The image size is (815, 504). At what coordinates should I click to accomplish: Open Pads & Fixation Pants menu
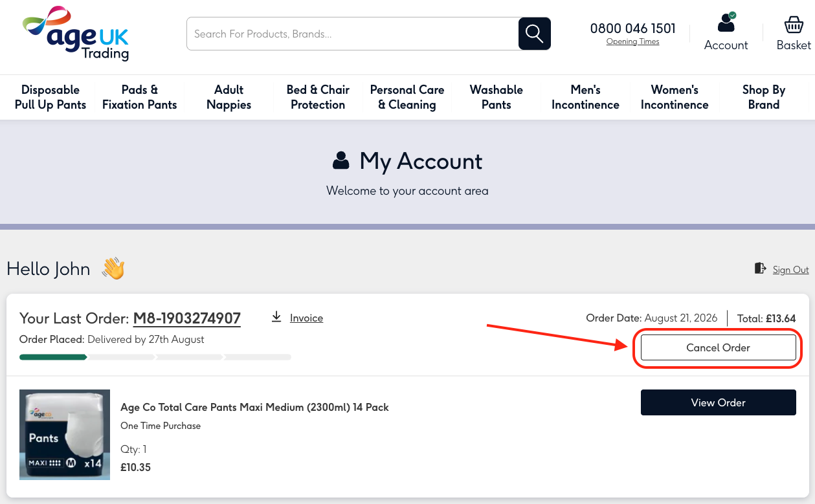[140, 97]
